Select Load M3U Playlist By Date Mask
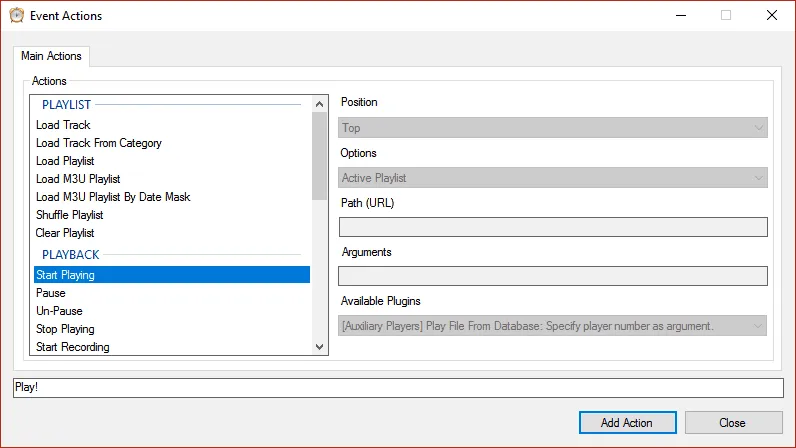796x448 pixels. (x=113, y=197)
